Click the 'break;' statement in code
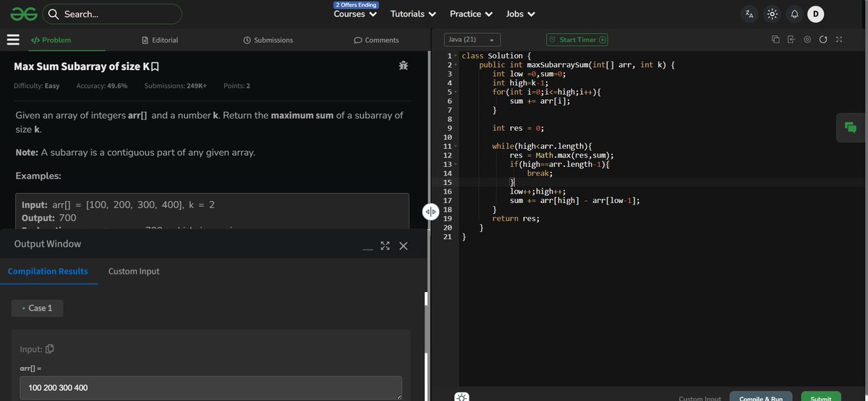 (540, 173)
